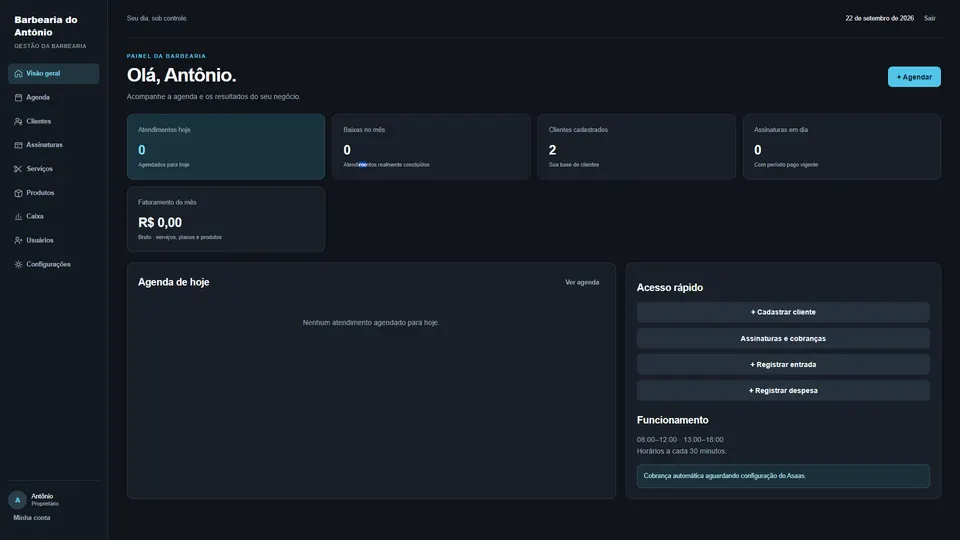Click the Seu dia, sob controle. tagline
Image resolution: width=960 pixels, height=540 pixels.
(157, 18)
